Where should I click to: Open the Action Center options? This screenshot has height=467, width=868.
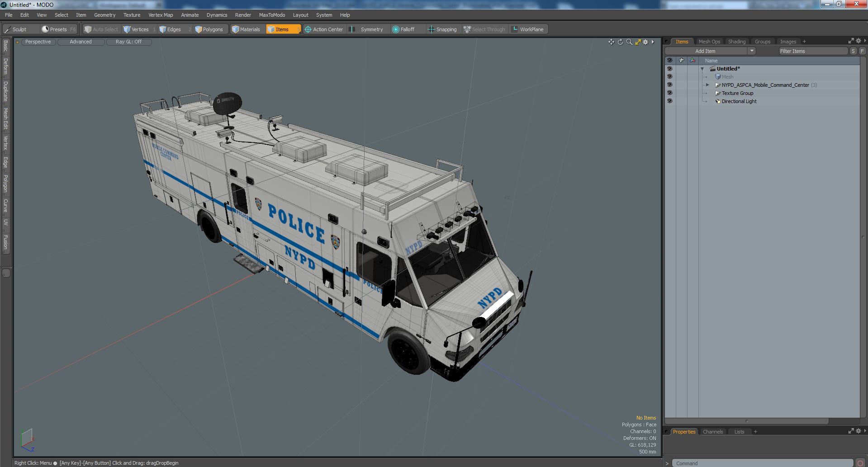pos(324,29)
